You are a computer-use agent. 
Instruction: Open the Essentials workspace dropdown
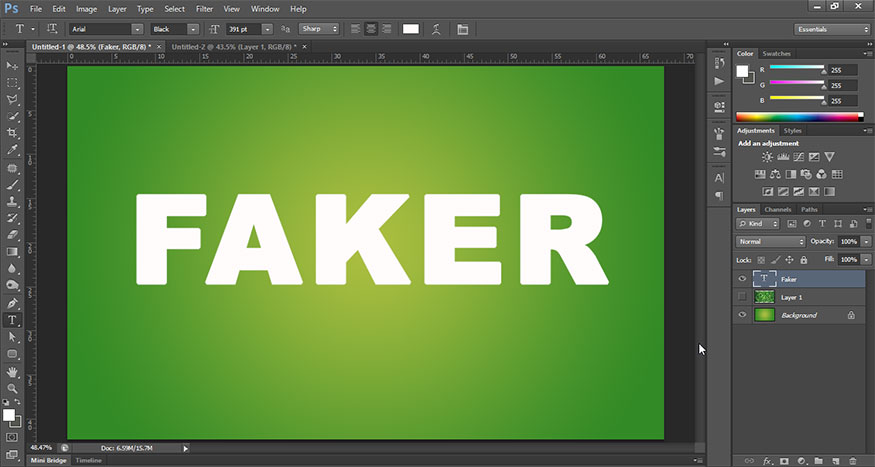[831, 29]
